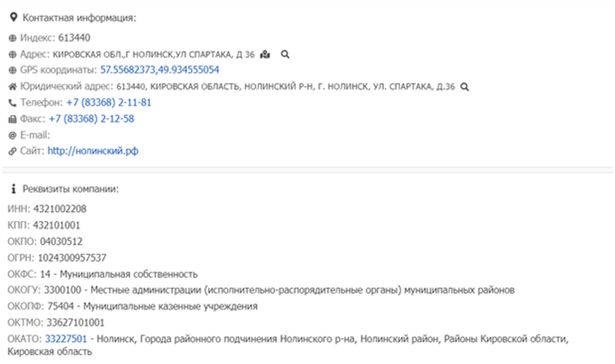The image size is (615, 364).
Task: Click the house icon by Юридический адрес
Action: pos(13,86)
